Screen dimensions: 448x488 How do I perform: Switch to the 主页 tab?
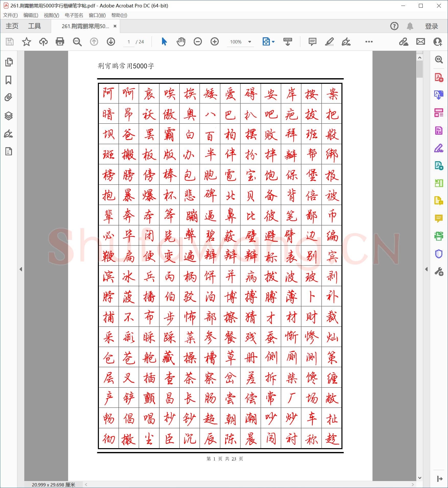tap(12, 26)
